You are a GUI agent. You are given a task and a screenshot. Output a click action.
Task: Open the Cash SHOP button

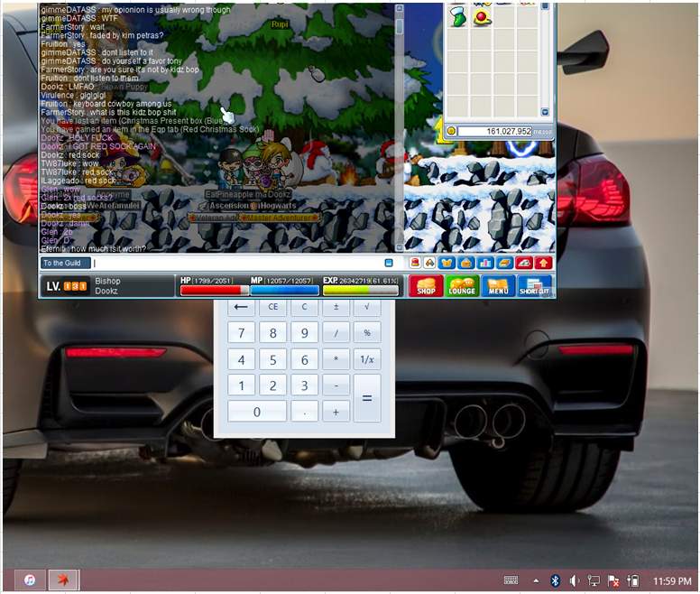pyautogui.click(x=426, y=286)
